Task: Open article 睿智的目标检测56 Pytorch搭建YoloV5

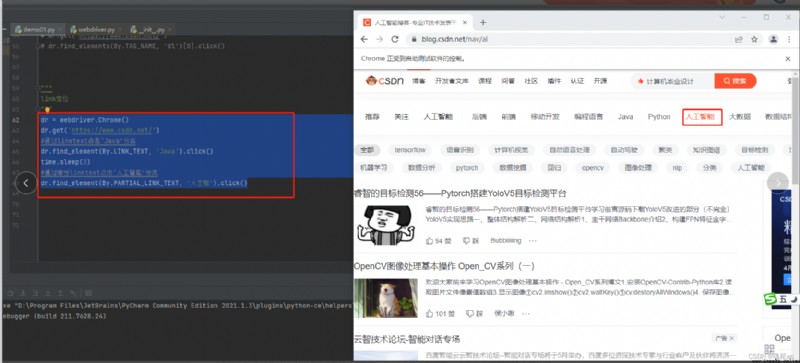Action: pyautogui.click(x=460, y=193)
